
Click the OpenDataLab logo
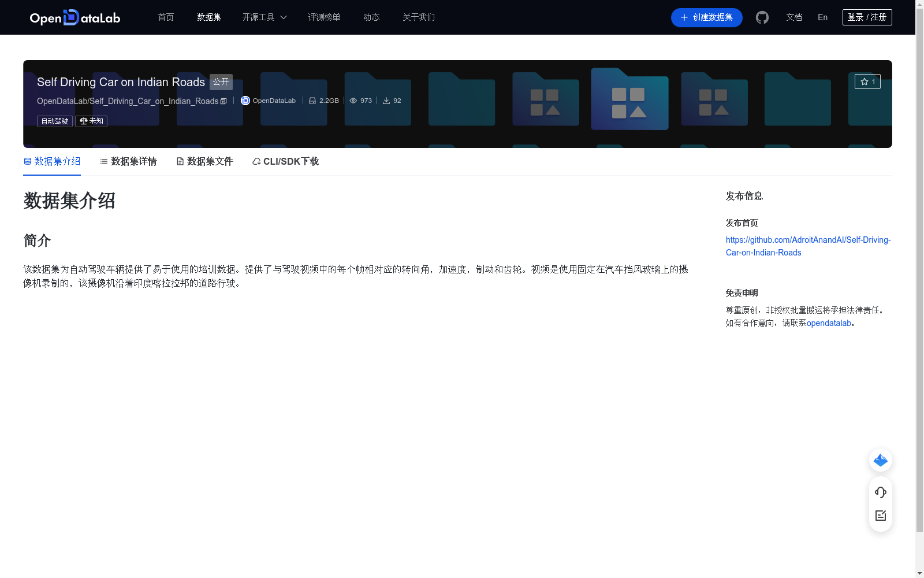pyautogui.click(x=75, y=17)
